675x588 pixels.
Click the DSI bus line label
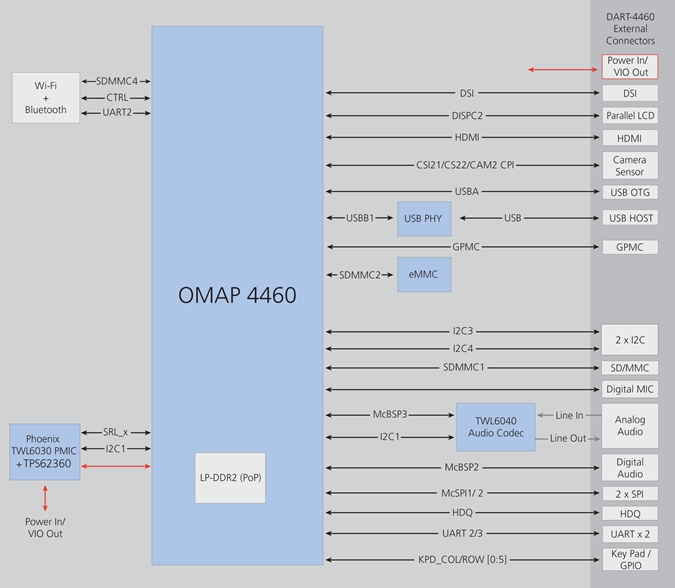pos(467,93)
